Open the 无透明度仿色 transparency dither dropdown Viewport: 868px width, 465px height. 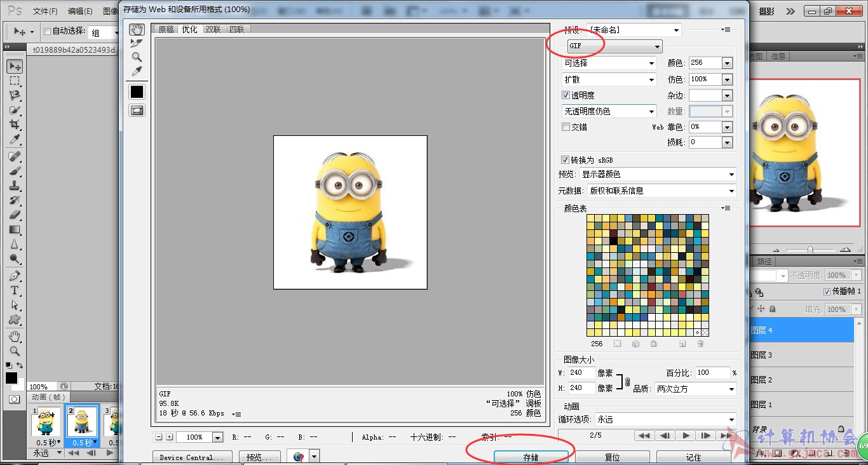(x=609, y=111)
